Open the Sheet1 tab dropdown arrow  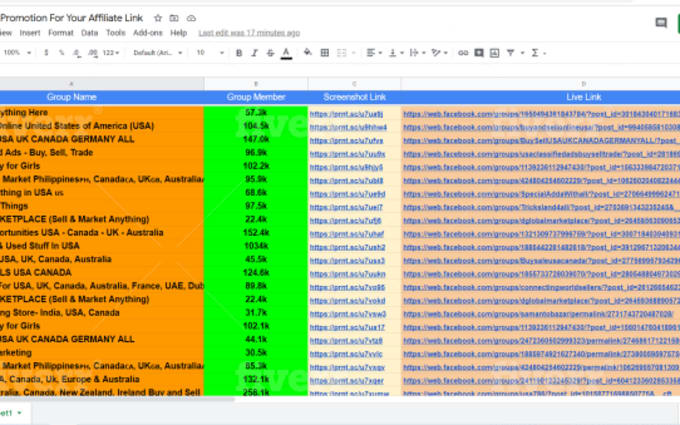tap(20, 413)
